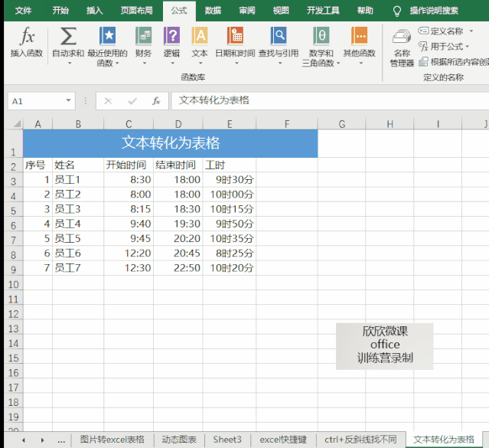Open the ctrl+反斜线找不同 sheet tab
The image size is (489, 448).
pos(360,440)
